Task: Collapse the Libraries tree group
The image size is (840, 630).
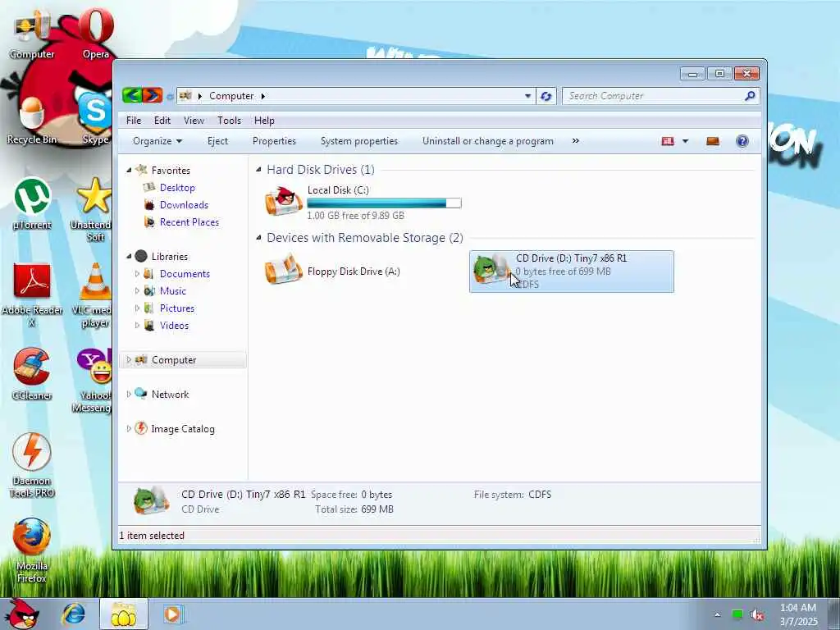Action: (x=129, y=257)
